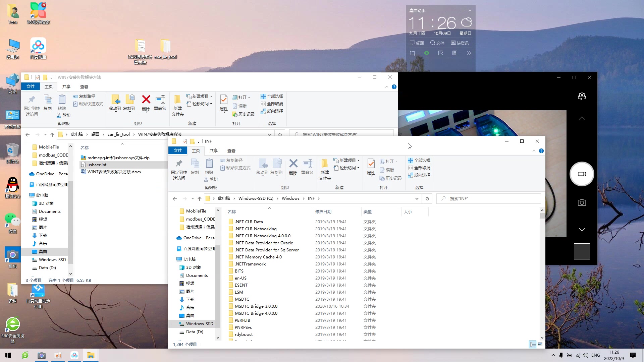Collapse the INF window ribbon
Image resolution: width=644 pixels, height=362 pixels.
(x=534, y=151)
